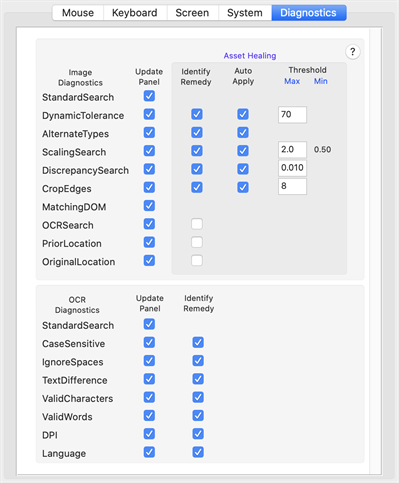399x483 pixels.
Task: Uncheck ScalingSearch Auto Apply checkbox
Action: pyautogui.click(x=243, y=151)
